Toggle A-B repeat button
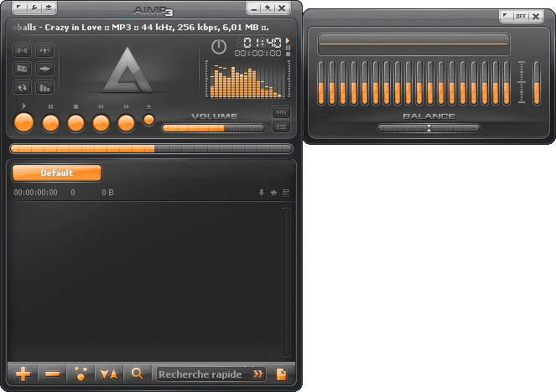The image size is (556, 392). 23,50
